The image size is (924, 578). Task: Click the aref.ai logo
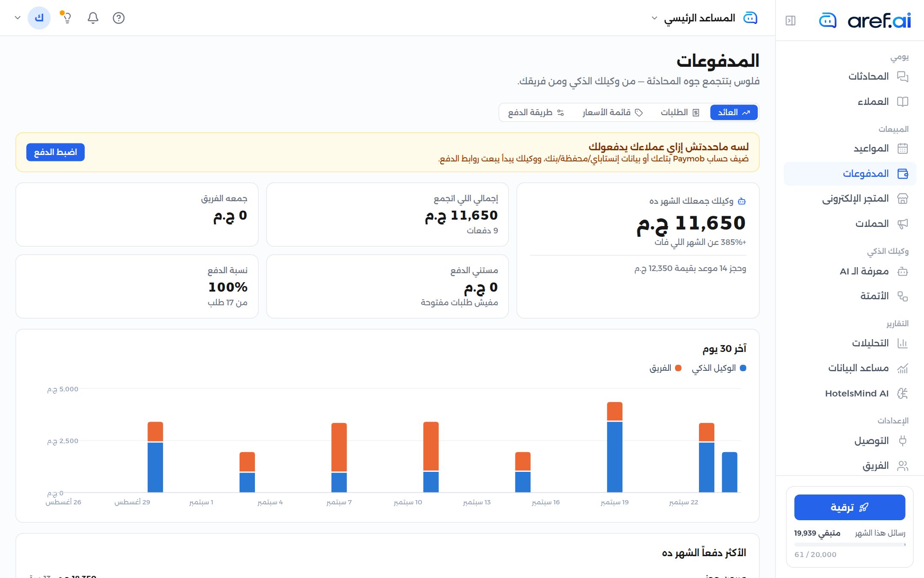[865, 20]
